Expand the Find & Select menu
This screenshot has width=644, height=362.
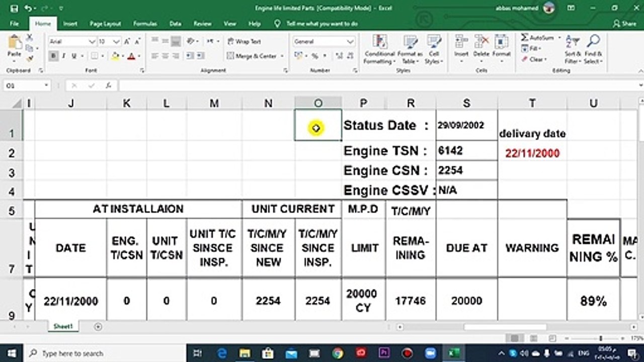click(593, 50)
